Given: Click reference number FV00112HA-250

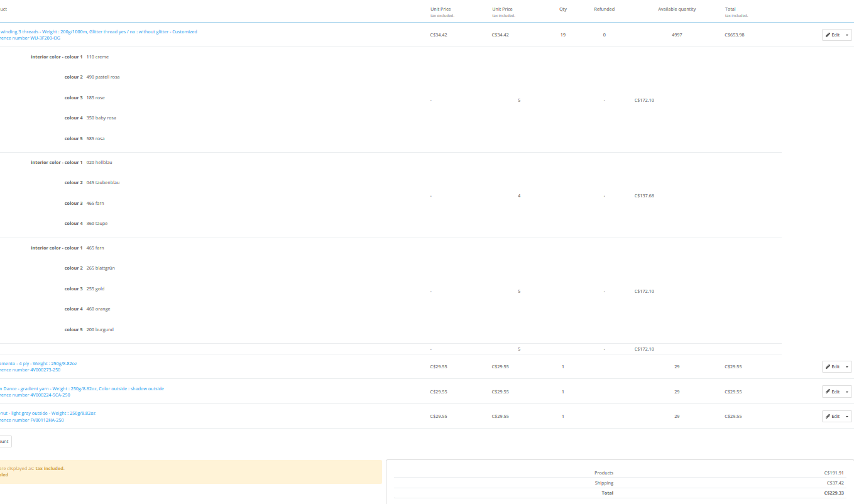Looking at the screenshot, I should click(x=31, y=420).
